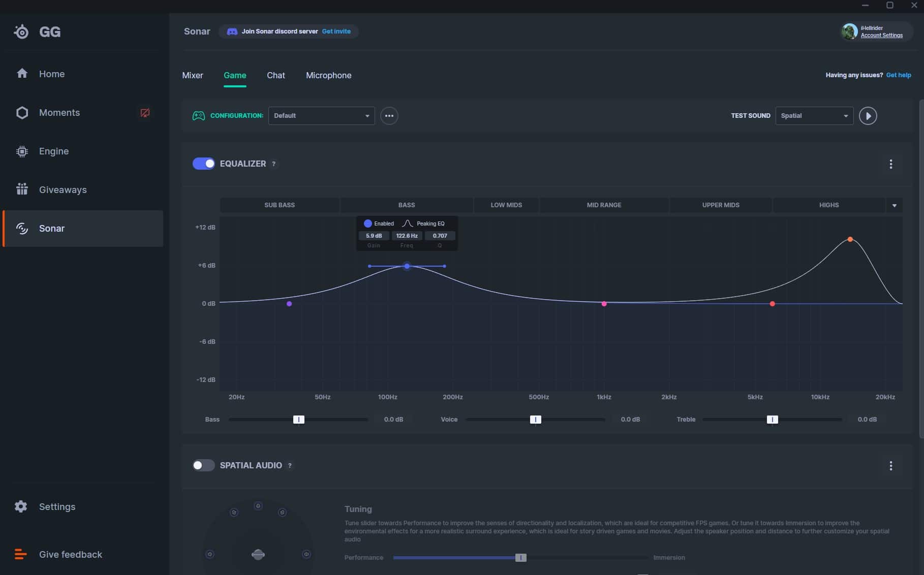Select the BASS band header
Viewport: 924px width, 575px height.
407,205
